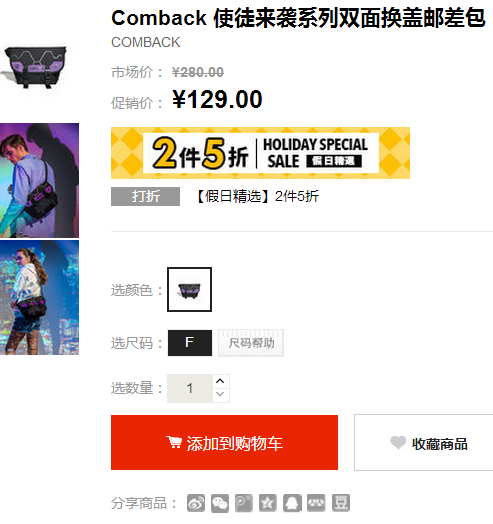Share product to QQ penguin icon
The width and height of the screenshot is (493, 524).
point(292,503)
